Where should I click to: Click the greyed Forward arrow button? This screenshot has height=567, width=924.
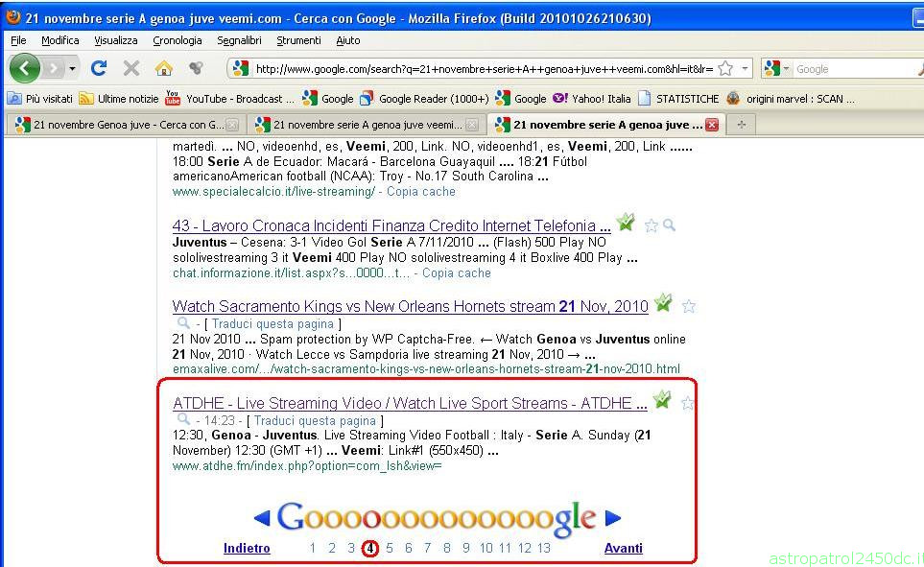pos(53,69)
